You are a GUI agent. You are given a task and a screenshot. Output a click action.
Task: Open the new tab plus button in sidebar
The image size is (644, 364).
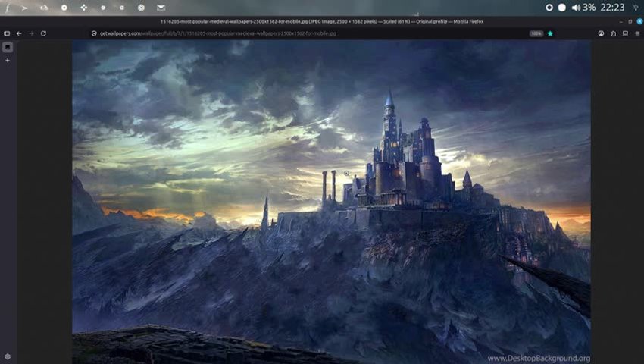(x=8, y=60)
